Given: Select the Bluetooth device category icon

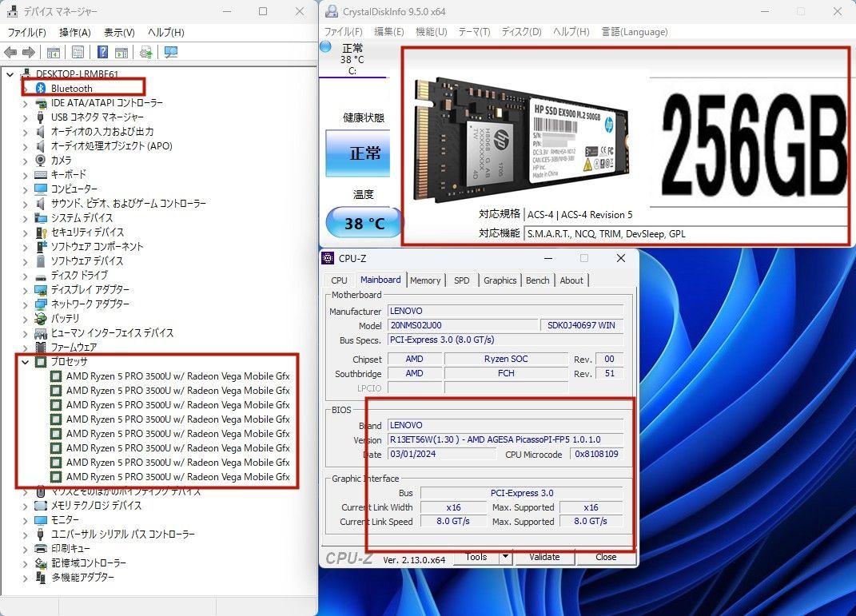Looking at the screenshot, I should [x=41, y=89].
